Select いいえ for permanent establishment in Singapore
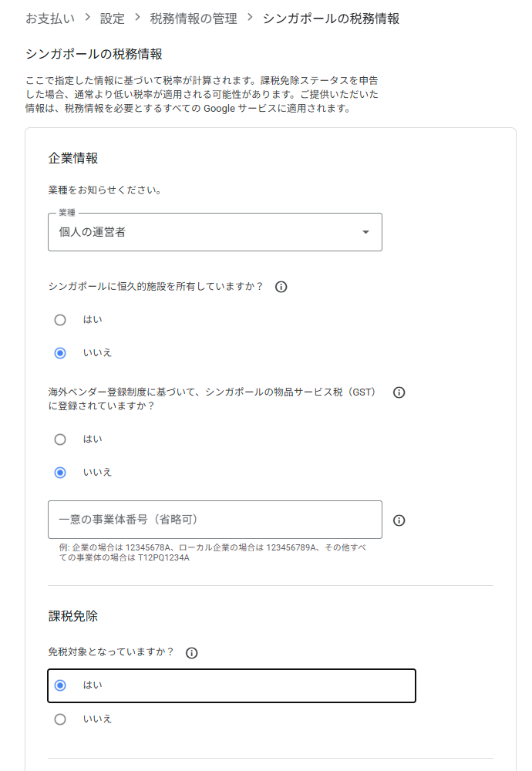 [x=60, y=353]
